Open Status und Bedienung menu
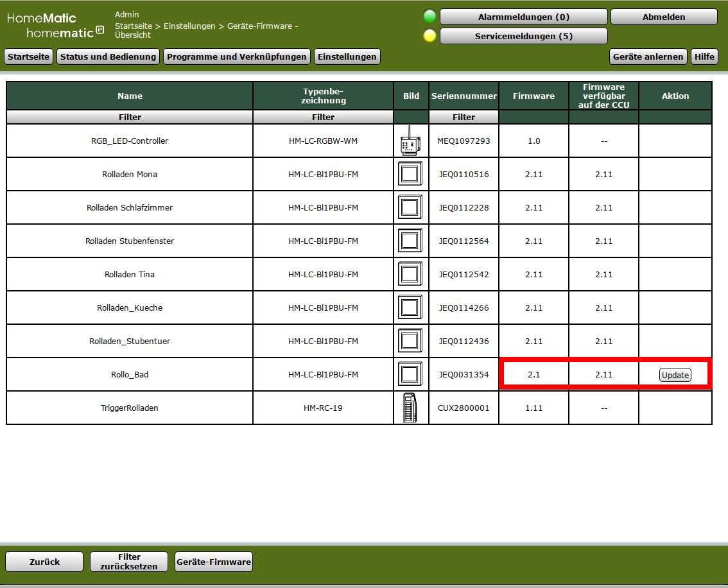 click(108, 56)
